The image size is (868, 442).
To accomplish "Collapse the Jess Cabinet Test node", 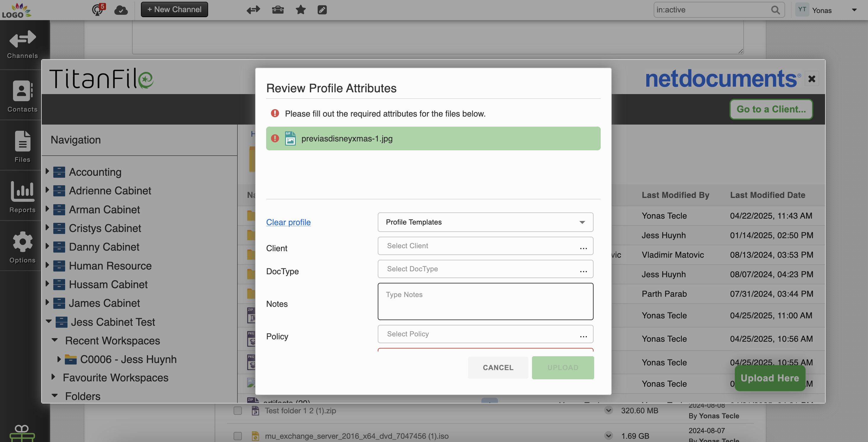I will point(49,321).
